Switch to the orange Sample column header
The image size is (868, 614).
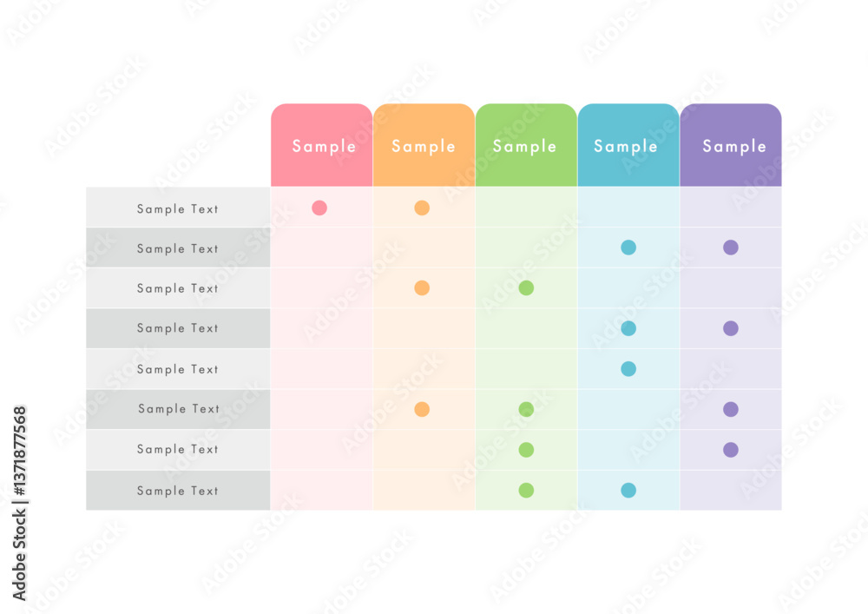pyautogui.click(x=424, y=145)
